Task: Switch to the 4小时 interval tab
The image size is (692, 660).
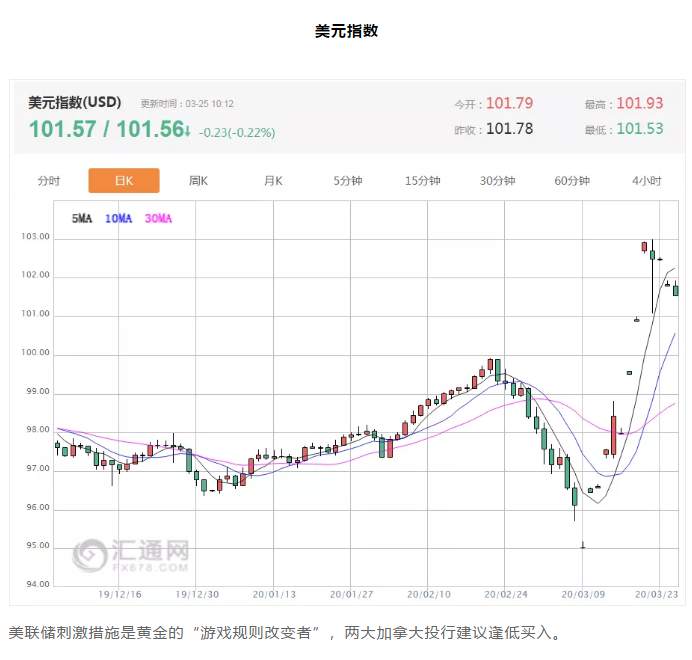Action: (x=647, y=181)
